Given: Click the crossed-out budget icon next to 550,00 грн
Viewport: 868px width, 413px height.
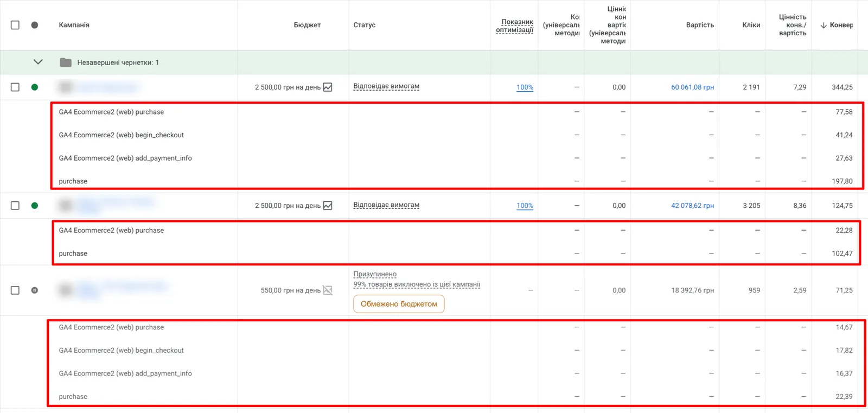Looking at the screenshot, I should [x=328, y=290].
